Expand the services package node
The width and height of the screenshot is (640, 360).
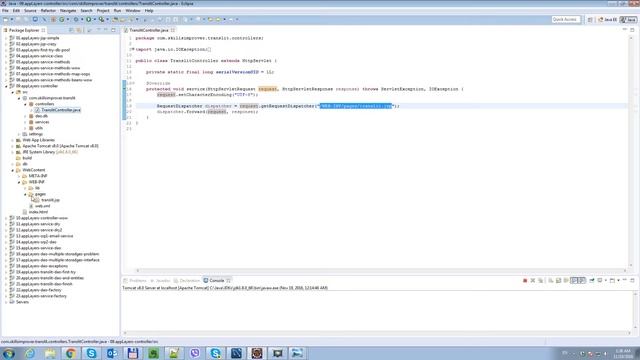(x=25, y=122)
